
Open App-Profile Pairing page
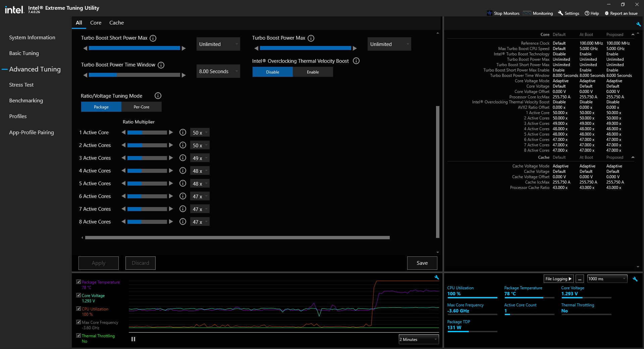coord(32,132)
